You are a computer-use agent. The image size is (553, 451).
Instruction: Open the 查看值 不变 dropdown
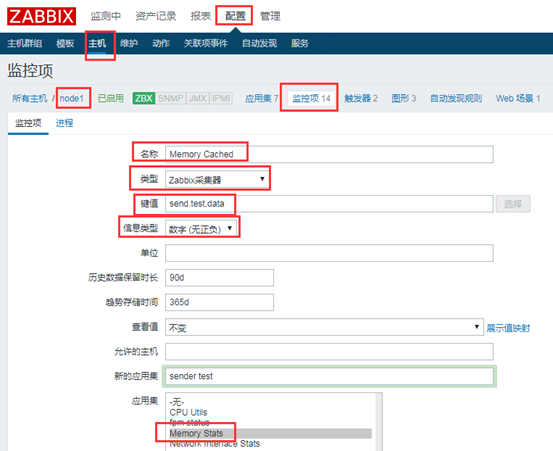[x=324, y=327]
